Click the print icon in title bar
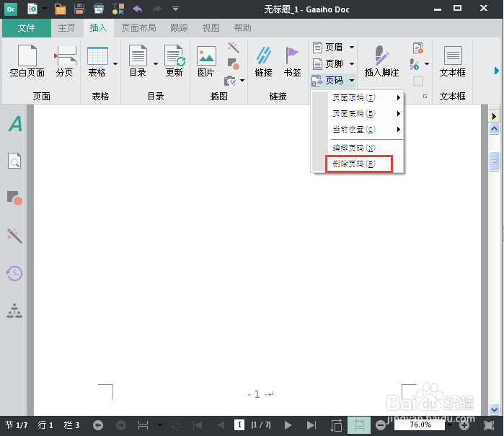This screenshot has width=504, height=436. 98,9
